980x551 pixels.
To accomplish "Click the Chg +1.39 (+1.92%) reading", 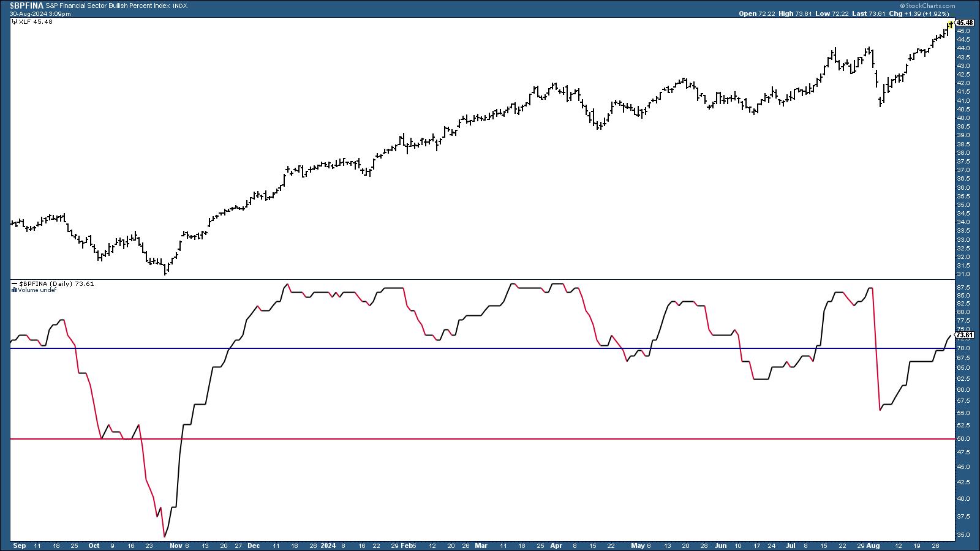I will click(x=926, y=13).
